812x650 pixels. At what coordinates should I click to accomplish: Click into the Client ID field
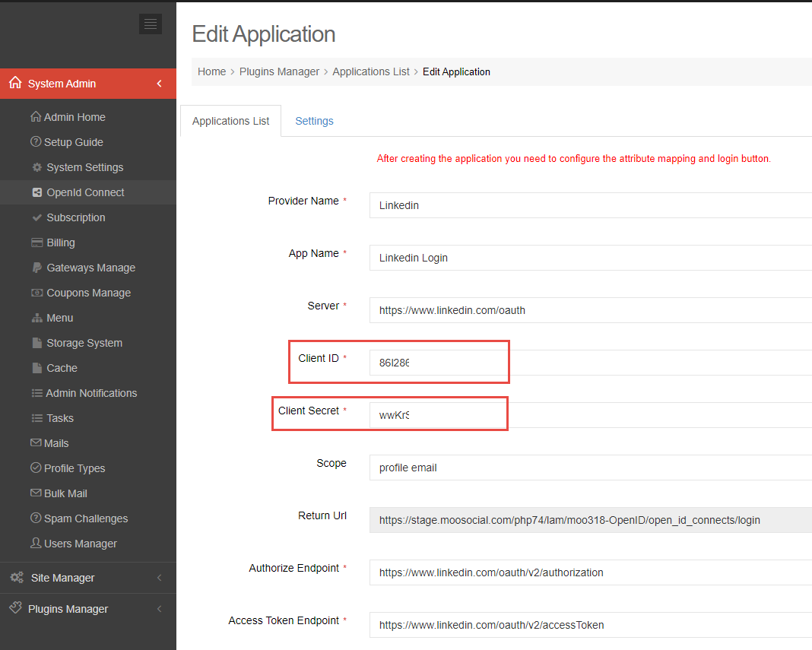[590, 363]
